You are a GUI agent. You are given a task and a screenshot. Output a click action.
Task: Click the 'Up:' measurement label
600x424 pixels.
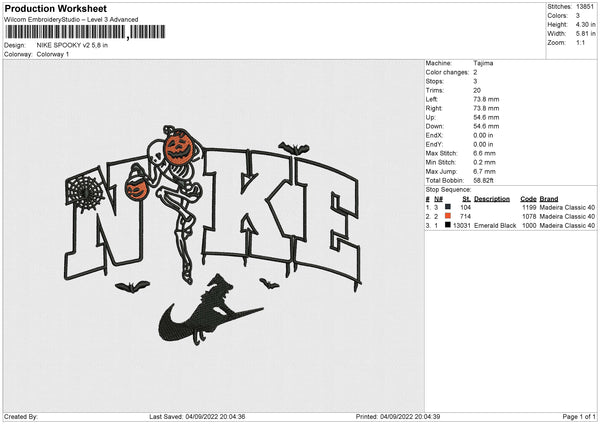coord(430,117)
